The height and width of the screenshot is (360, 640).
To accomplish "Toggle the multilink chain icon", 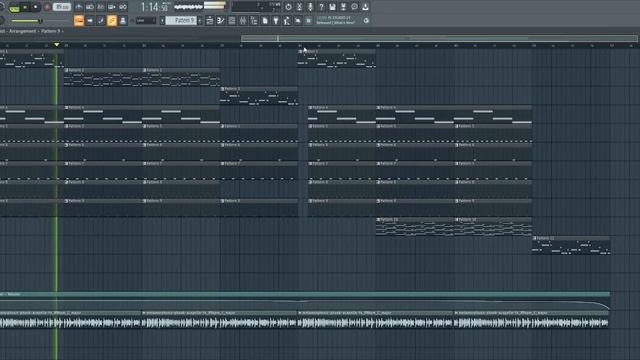I will pyautogui.click(x=122, y=7).
